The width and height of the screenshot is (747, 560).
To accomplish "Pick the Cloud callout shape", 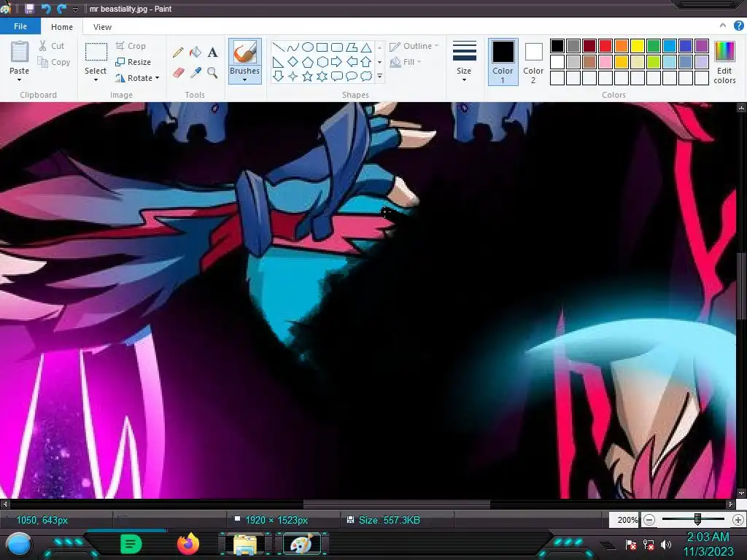I will 366,76.
